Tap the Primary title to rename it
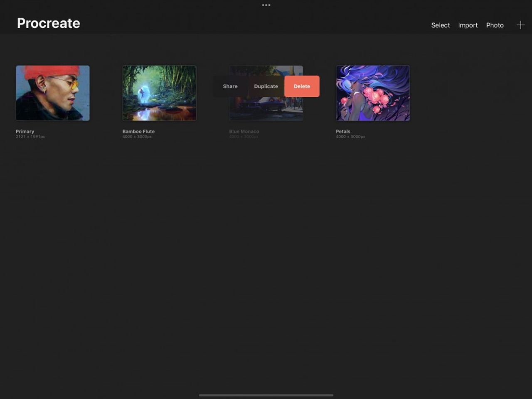This screenshot has height=399, width=532. click(25, 131)
